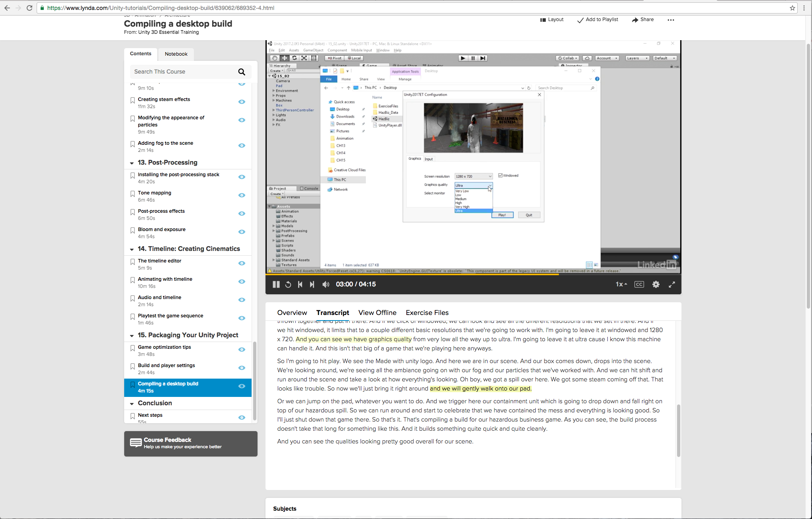Toggle closed captions CC

(x=639, y=284)
